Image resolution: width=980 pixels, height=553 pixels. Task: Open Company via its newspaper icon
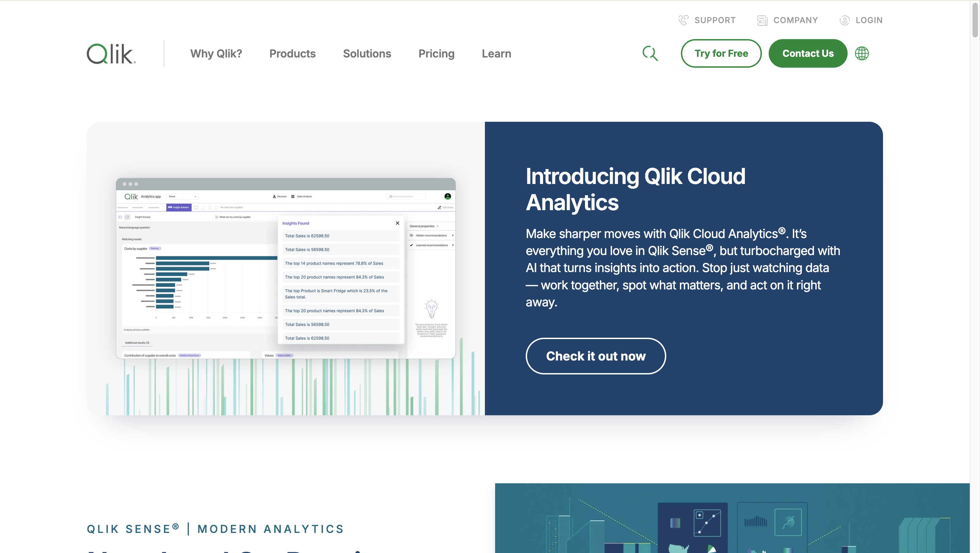coord(762,20)
